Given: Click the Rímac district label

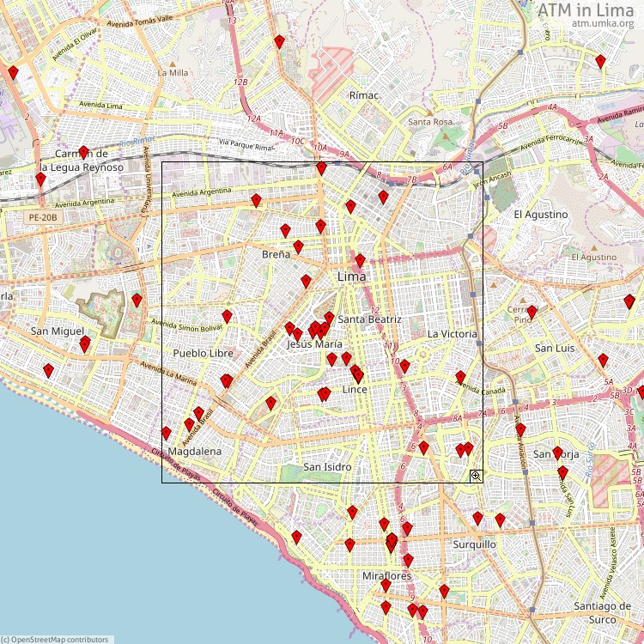Looking at the screenshot, I should 363,95.
